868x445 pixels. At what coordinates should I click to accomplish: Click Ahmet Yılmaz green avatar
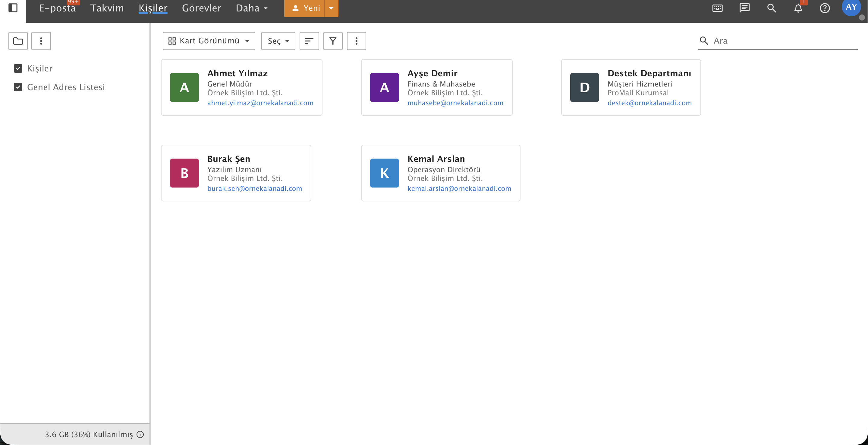pyautogui.click(x=184, y=87)
